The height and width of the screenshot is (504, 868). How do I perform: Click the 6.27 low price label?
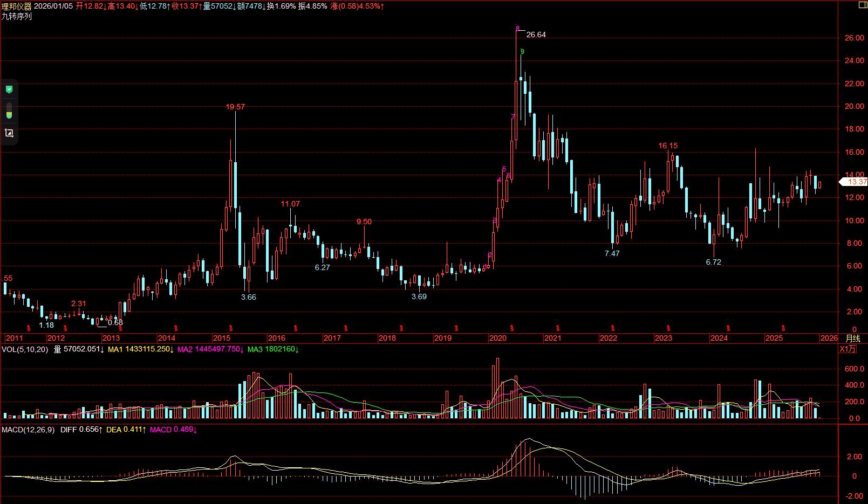tap(322, 267)
